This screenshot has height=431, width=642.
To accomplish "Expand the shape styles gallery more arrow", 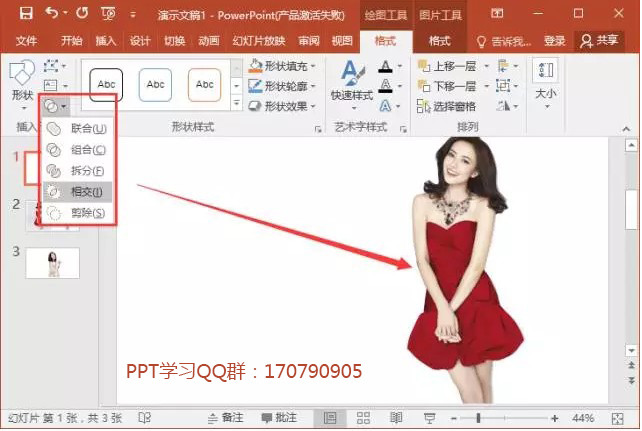I will 236,103.
